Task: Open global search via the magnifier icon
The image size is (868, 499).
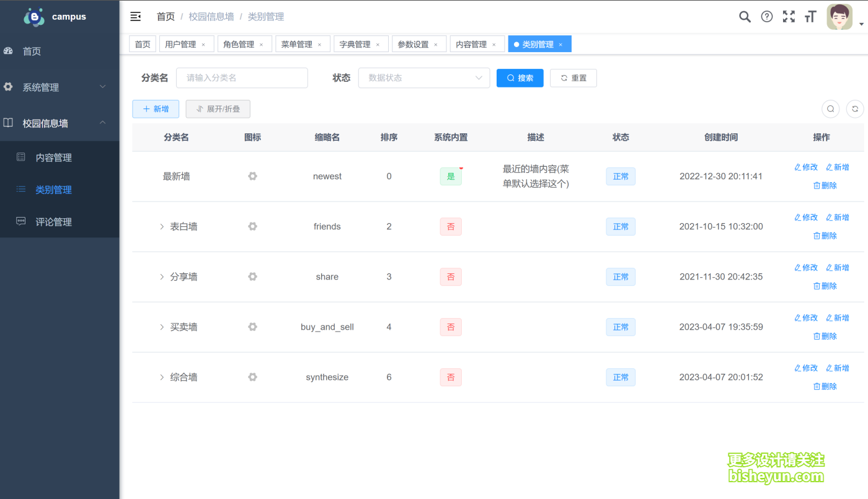Action: [745, 16]
